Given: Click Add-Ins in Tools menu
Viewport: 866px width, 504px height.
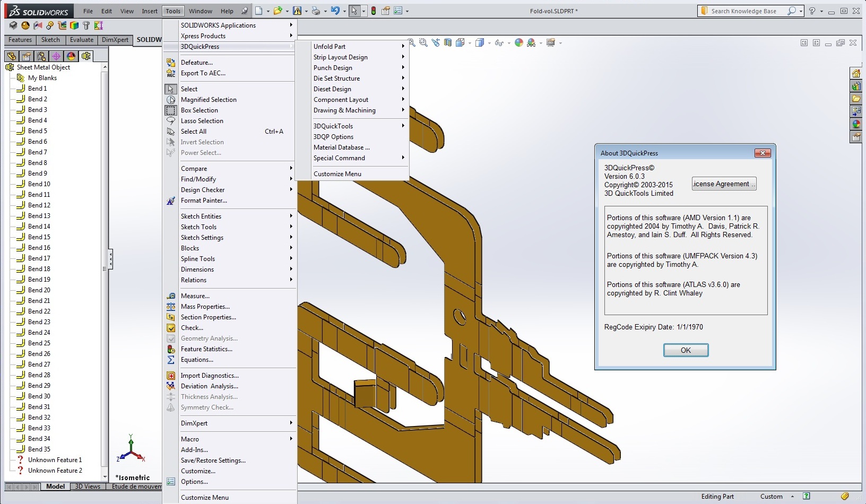Looking at the screenshot, I should click(x=229, y=450).
